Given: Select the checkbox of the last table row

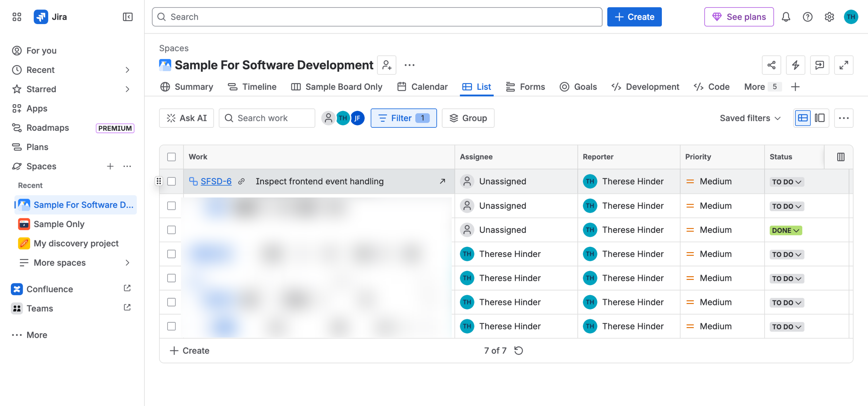Looking at the screenshot, I should click(x=172, y=326).
